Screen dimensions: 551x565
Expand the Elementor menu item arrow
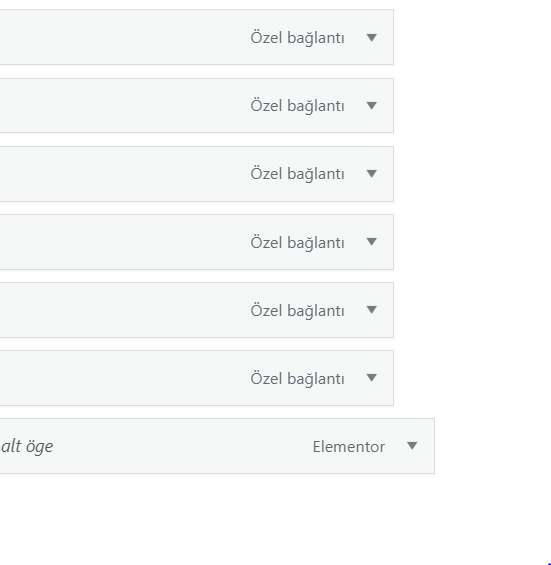(x=412, y=446)
